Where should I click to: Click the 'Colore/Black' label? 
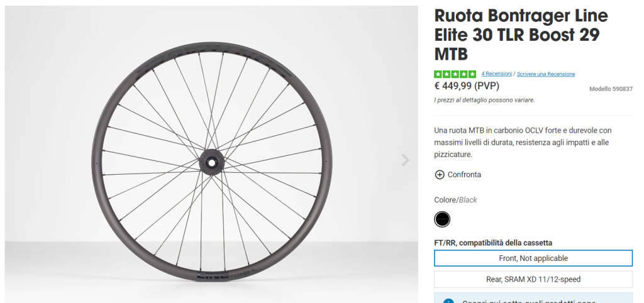tap(455, 200)
